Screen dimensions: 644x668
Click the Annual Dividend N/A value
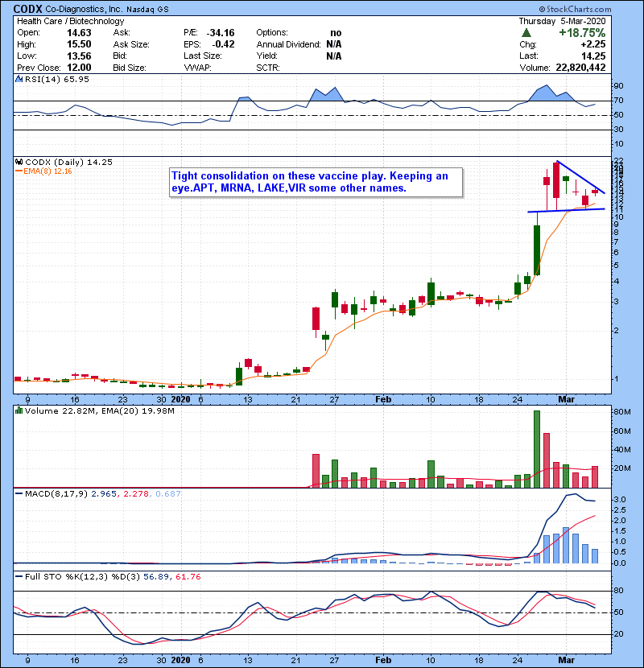coord(334,44)
